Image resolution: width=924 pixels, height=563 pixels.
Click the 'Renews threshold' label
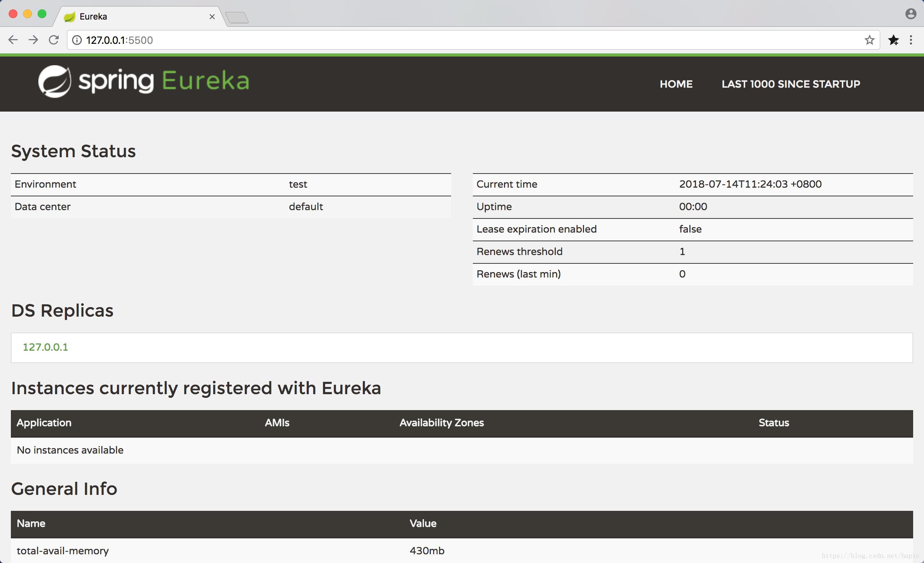519,252
